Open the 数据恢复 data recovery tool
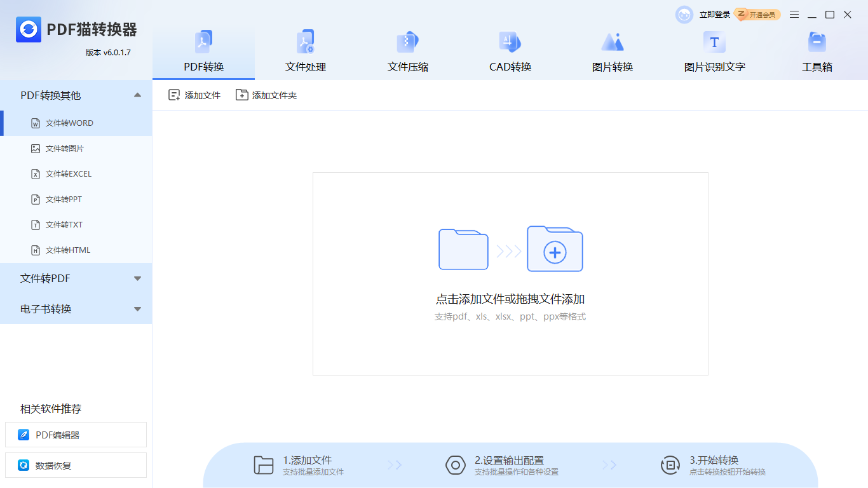Viewport: 868px width, 488px height. [x=76, y=465]
